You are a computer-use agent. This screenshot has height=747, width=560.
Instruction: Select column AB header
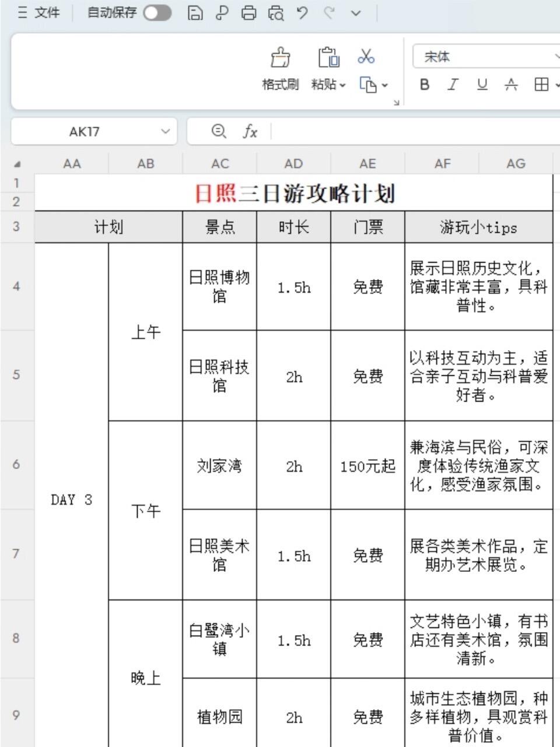146,164
